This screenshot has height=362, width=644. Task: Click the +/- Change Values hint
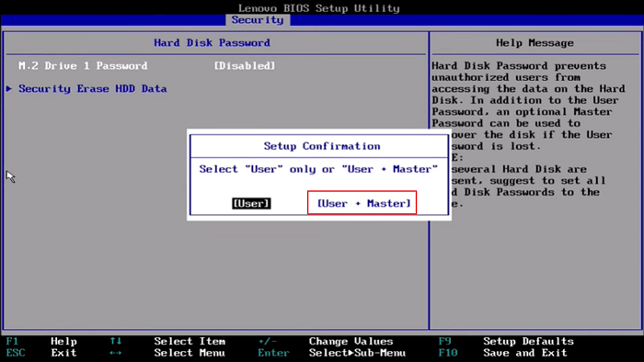326,341
